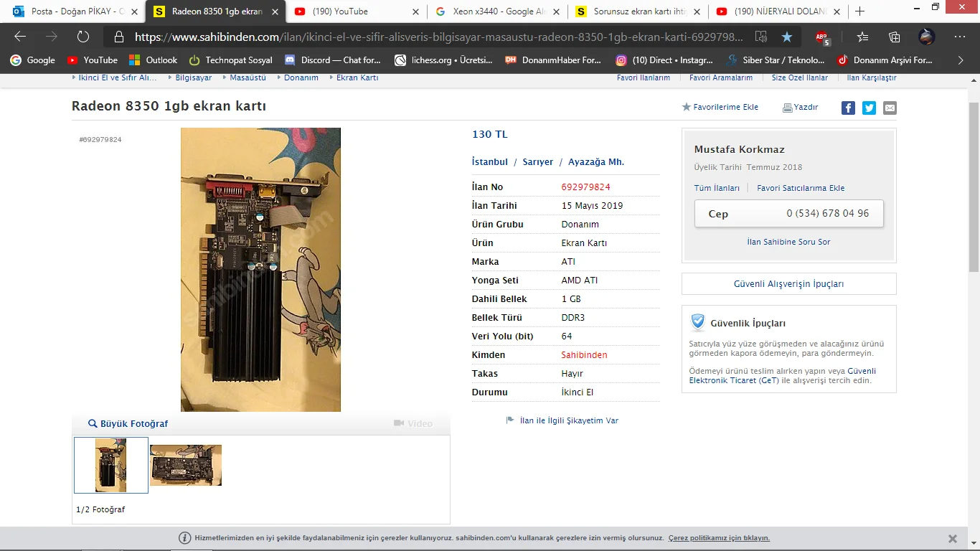Share listing by email envelope icon
Screen dimensions: 980x551
point(890,108)
